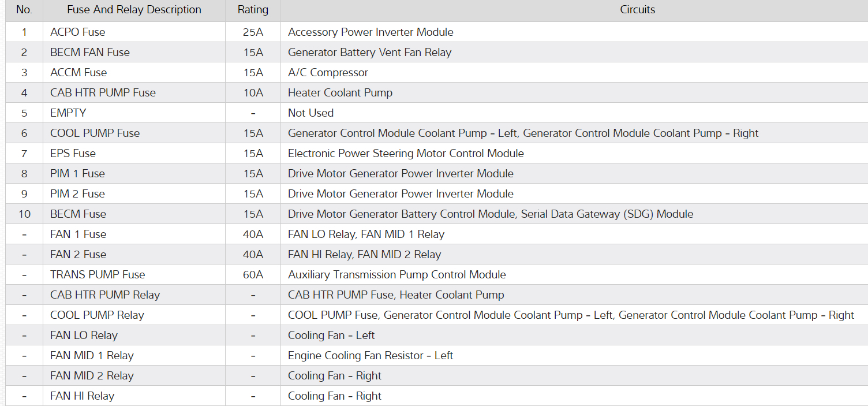
Task: Select the EPS Fuse description cell
Action: point(73,153)
